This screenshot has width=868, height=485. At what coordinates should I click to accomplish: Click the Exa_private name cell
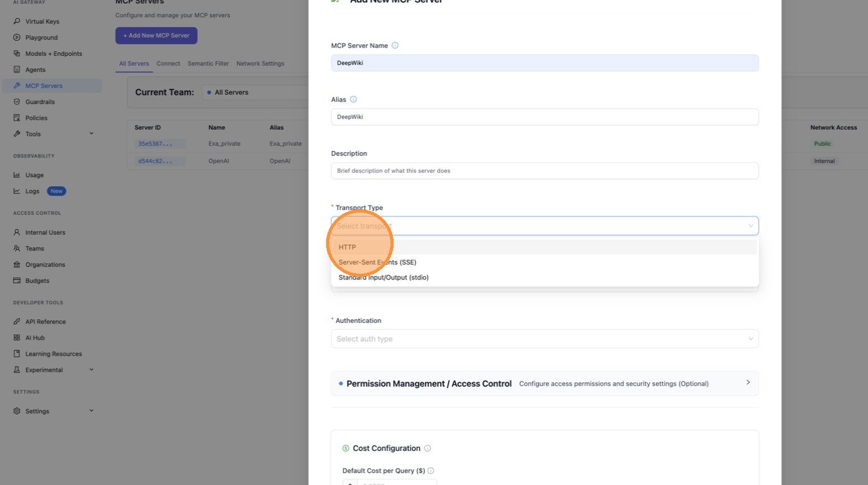click(x=225, y=144)
